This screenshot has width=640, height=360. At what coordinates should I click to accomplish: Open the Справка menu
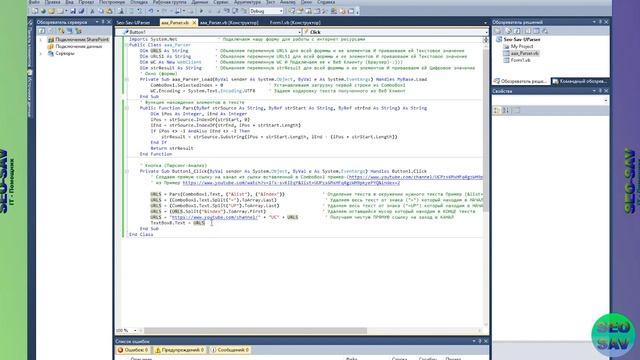pyautogui.click(x=326, y=2)
